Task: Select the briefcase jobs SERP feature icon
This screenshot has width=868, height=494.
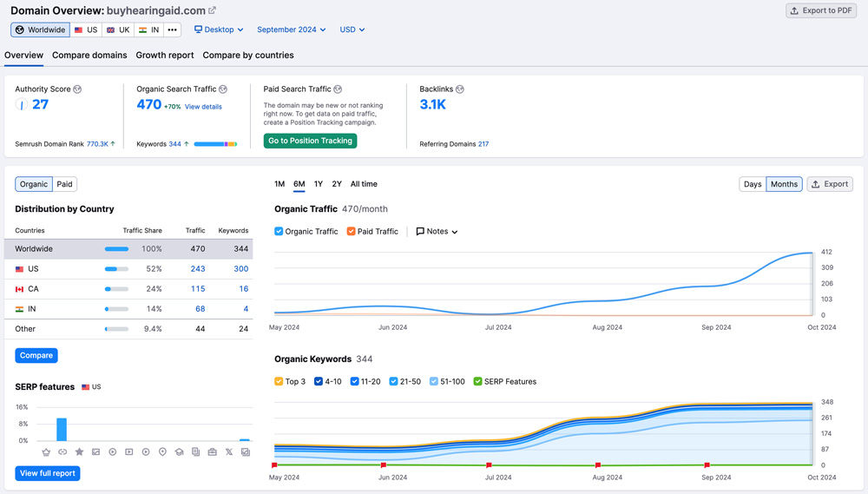Action: (x=212, y=452)
